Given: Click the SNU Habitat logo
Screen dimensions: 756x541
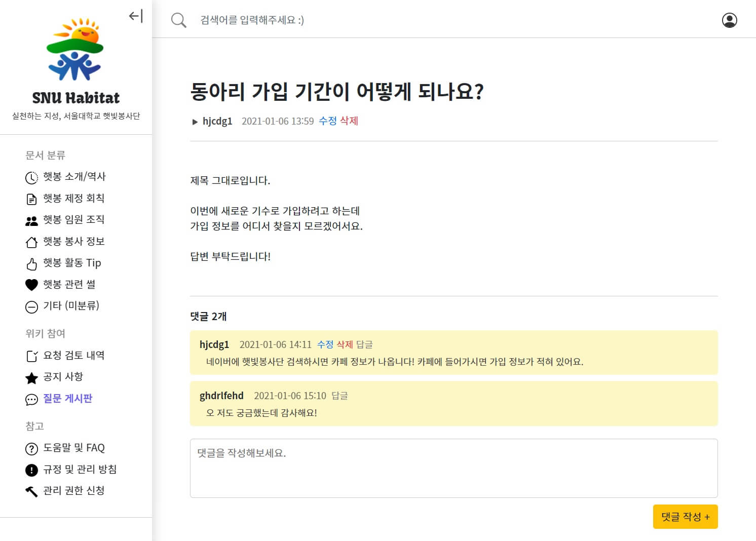Looking at the screenshot, I should 75,51.
